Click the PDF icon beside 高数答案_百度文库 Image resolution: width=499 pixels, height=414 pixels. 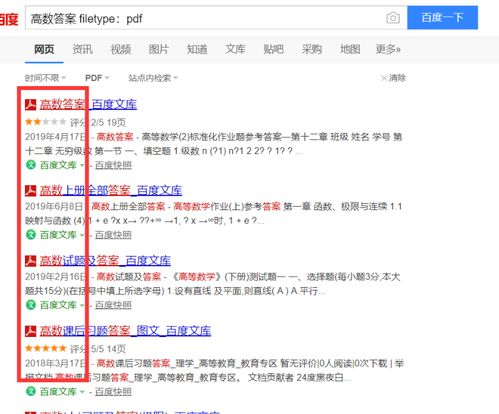[x=31, y=104]
